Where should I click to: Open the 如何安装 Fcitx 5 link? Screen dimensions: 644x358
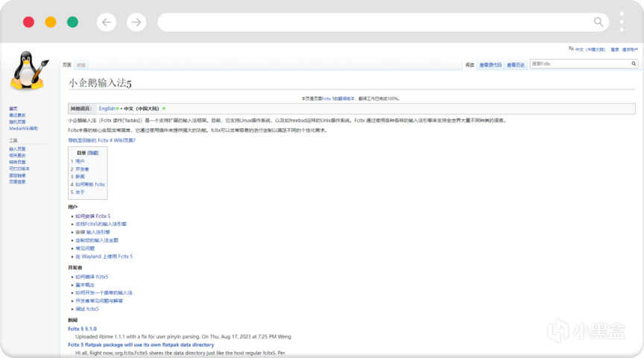(93, 216)
